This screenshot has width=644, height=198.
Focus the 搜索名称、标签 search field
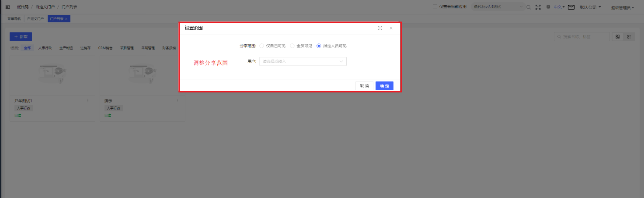pyautogui.click(x=581, y=37)
